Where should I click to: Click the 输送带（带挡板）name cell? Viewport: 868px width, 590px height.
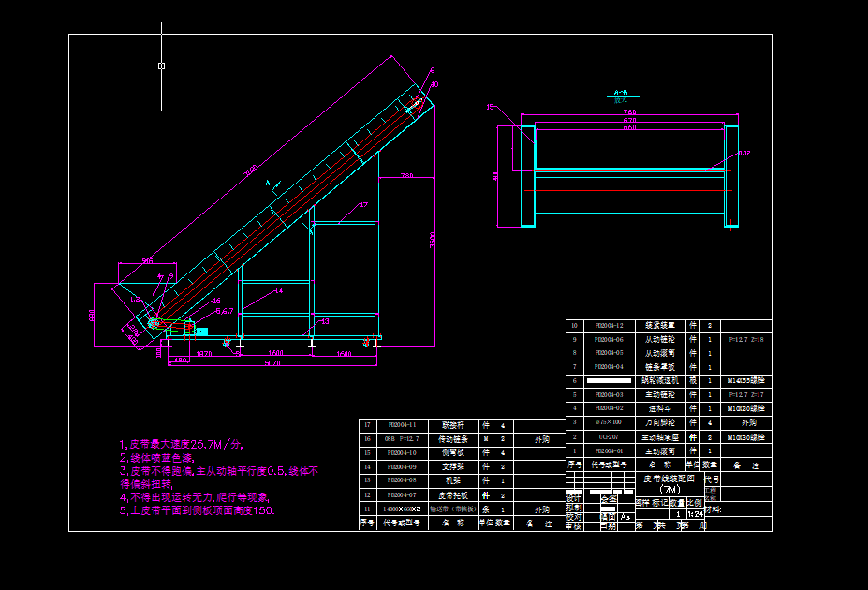(x=453, y=509)
